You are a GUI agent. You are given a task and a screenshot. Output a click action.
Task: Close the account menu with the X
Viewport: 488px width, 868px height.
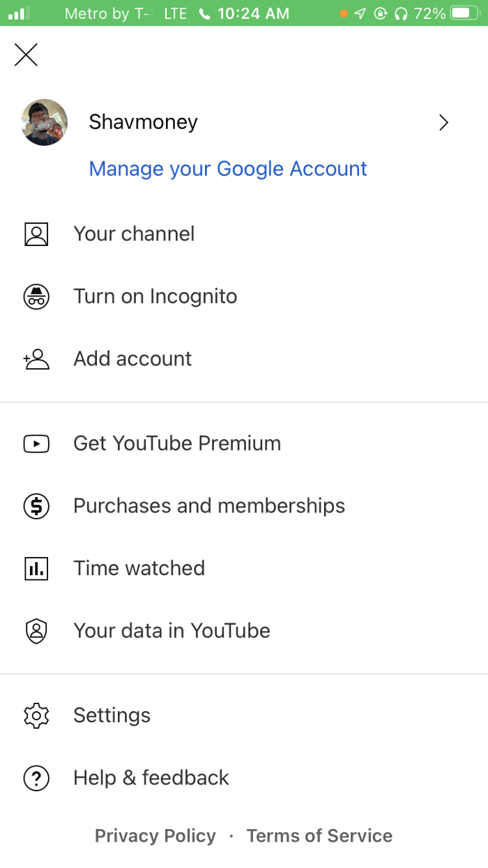(x=26, y=54)
